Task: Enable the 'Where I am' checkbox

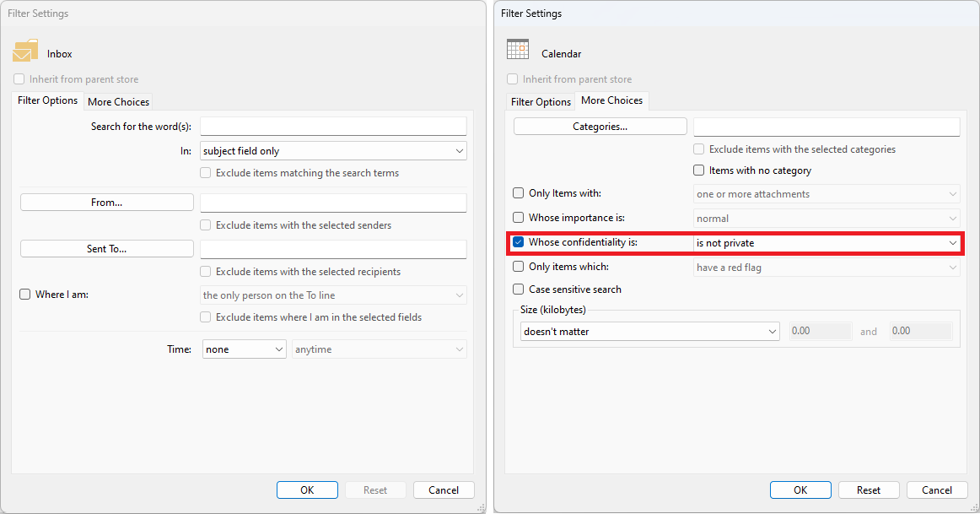Action: (x=25, y=295)
